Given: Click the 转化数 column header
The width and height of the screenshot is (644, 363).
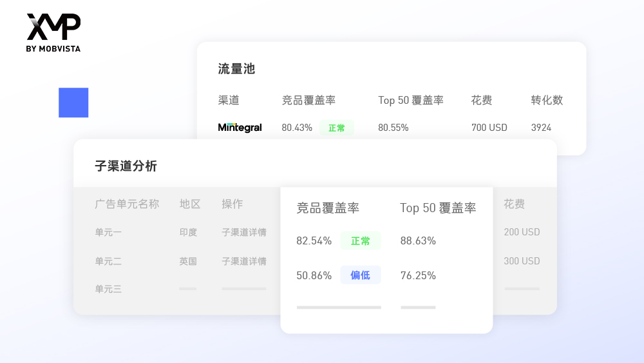Looking at the screenshot, I should click(547, 101).
